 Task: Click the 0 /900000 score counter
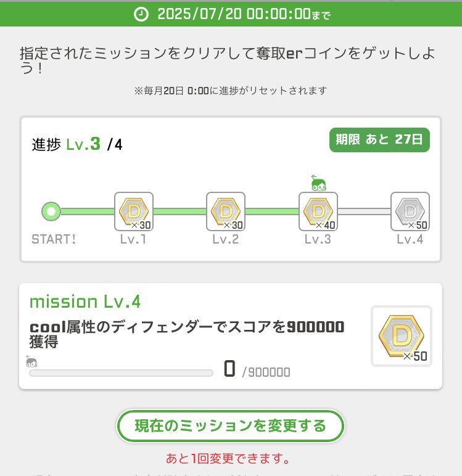[257, 369]
